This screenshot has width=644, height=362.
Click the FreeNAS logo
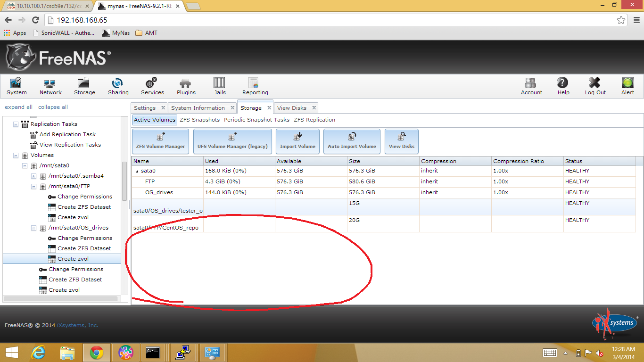58,57
